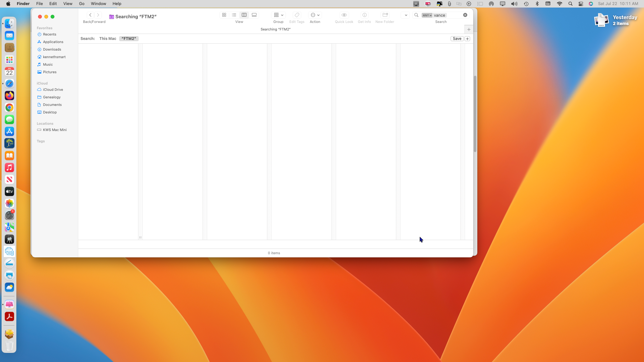Open the Go menu
Image resolution: width=644 pixels, height=362 pixels.
point(82,4)
